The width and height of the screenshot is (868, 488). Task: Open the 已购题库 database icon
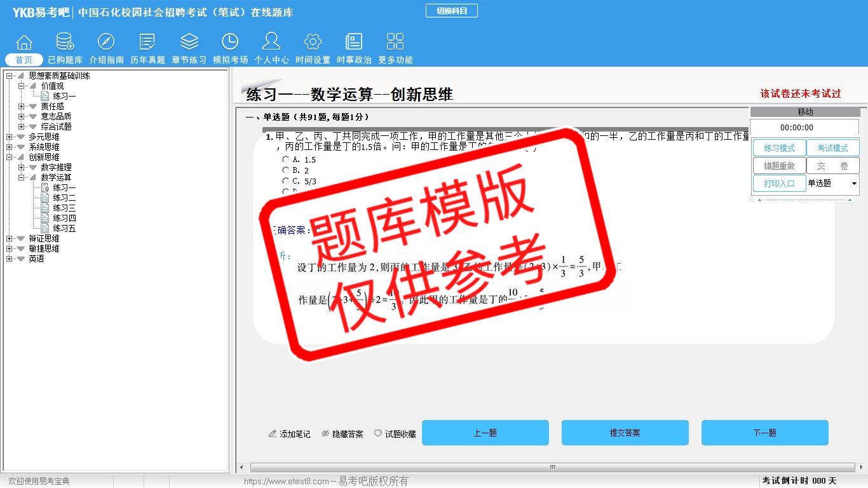pos(65,43)
